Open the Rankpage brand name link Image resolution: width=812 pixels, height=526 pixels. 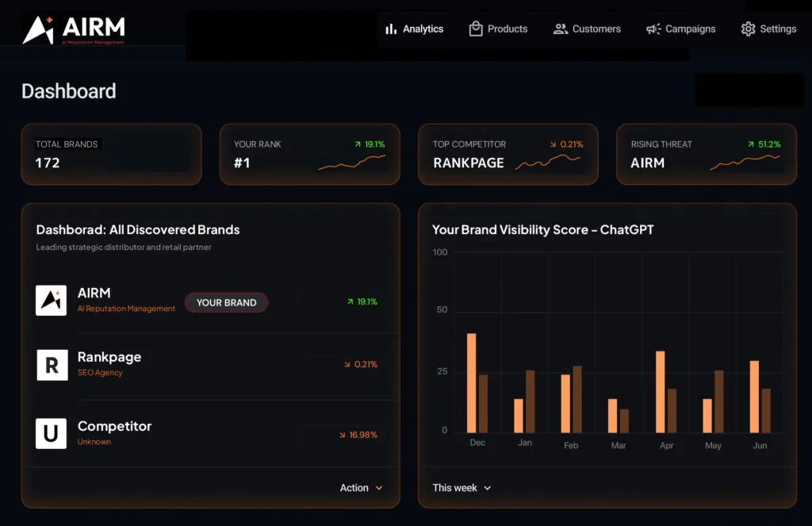point(109,357)
